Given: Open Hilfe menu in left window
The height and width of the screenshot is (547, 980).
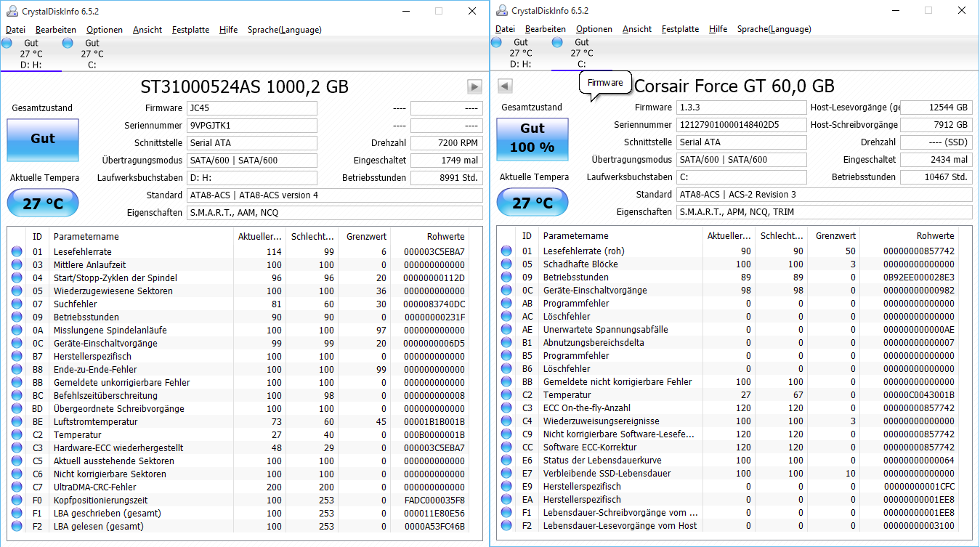Looking at the screenshot, I should click(228, 30).
